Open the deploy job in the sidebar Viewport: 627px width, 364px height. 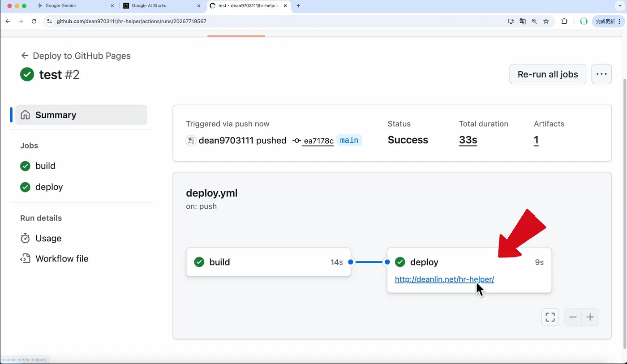tap(42, 187)
